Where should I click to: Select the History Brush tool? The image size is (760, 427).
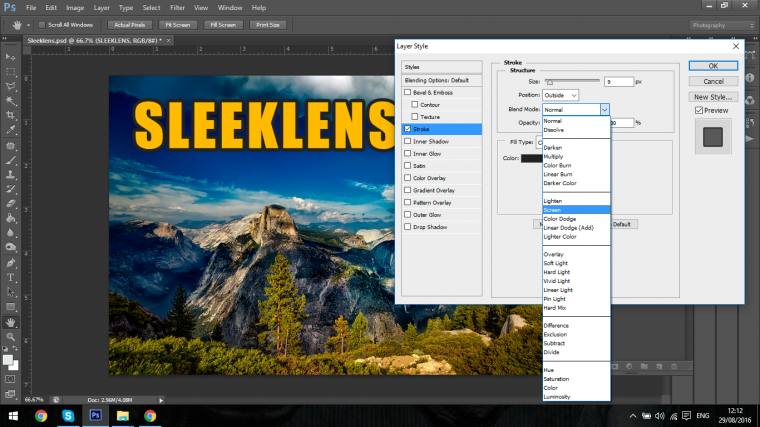coord(10,189)
